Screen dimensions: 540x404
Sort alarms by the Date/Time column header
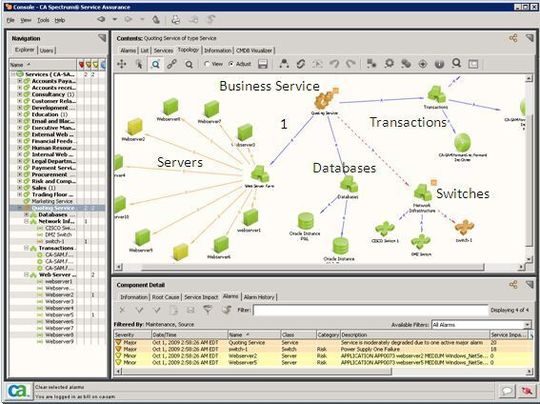[190, 335]
